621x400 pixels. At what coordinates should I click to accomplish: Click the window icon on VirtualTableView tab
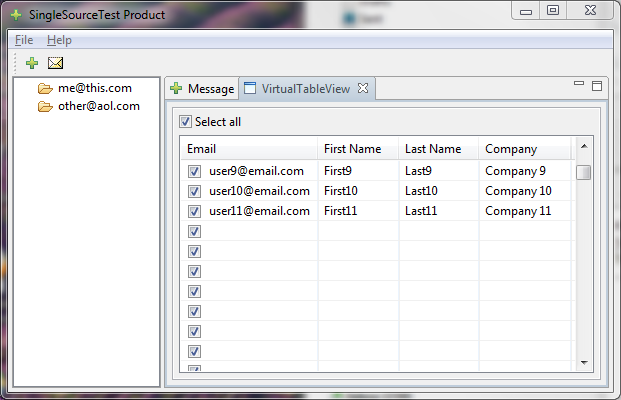pyautogui.click(x=250, y=88)
